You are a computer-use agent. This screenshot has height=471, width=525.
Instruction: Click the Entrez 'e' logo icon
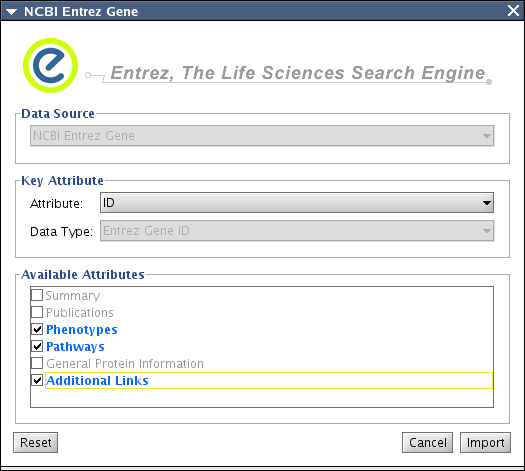(51, 66)
